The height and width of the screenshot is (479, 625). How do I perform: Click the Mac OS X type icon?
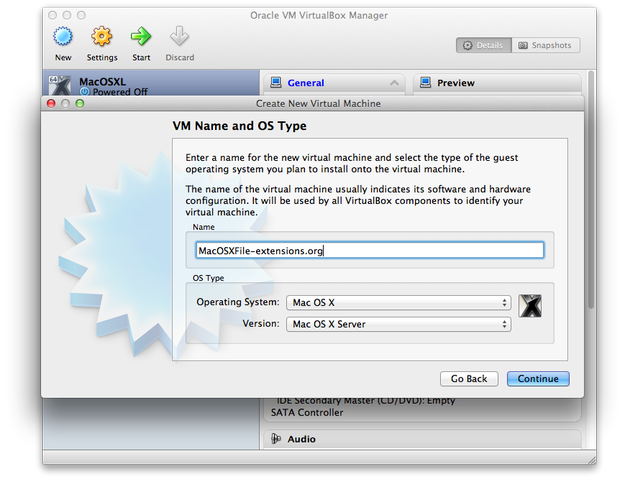click(x=530, y=306)
